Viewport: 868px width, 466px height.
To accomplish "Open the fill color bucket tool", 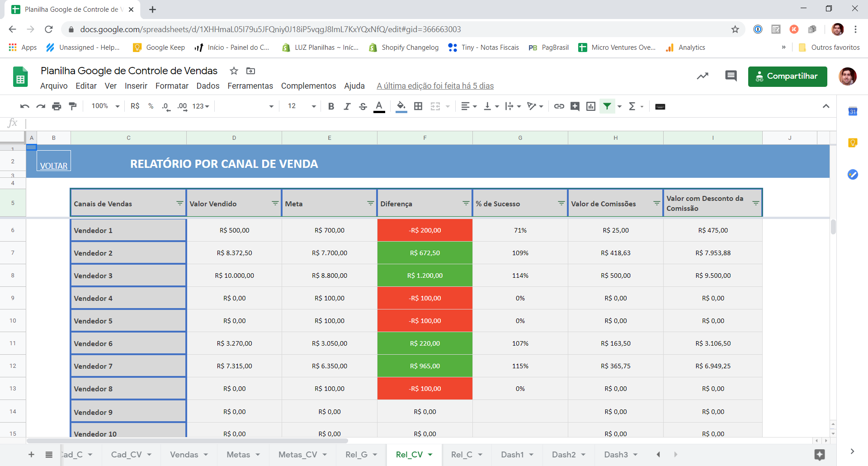I will (x=401, y=106).
